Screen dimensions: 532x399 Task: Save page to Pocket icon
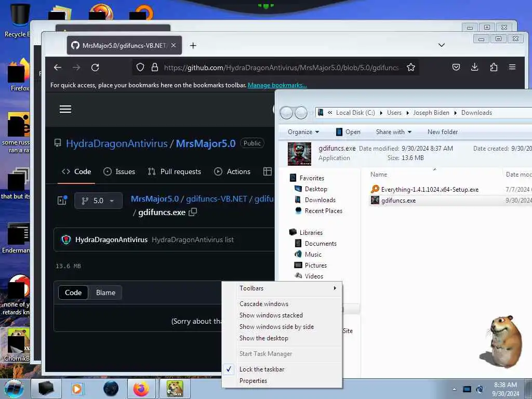tap(456, 67)
